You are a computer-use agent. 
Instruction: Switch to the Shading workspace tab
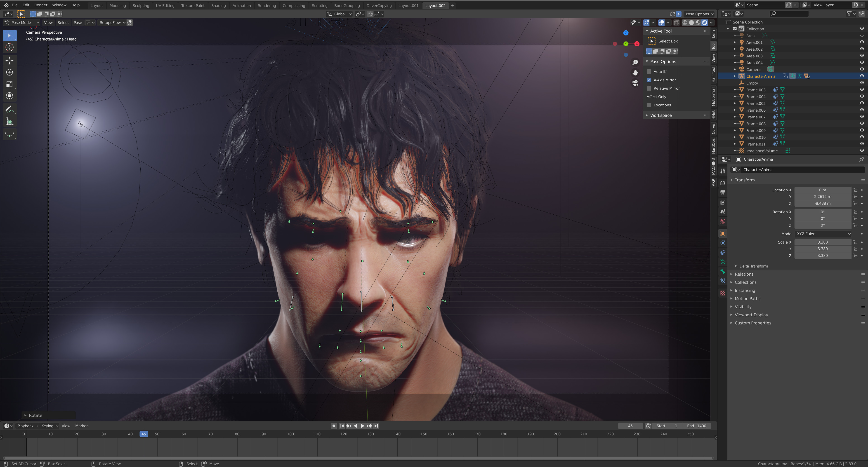(219, 5)
